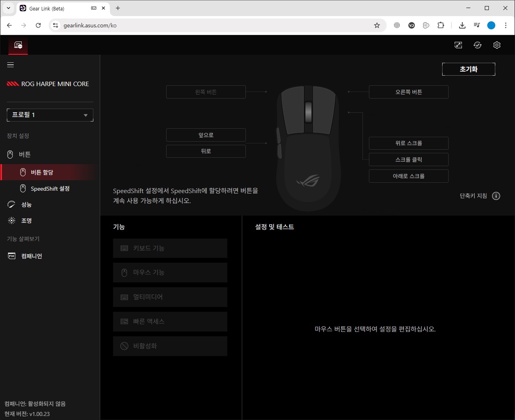This screenshot has height=420, width=515.
Task: Switch to the Gear Link (Beta) browser tab
Action: [63, 8]
